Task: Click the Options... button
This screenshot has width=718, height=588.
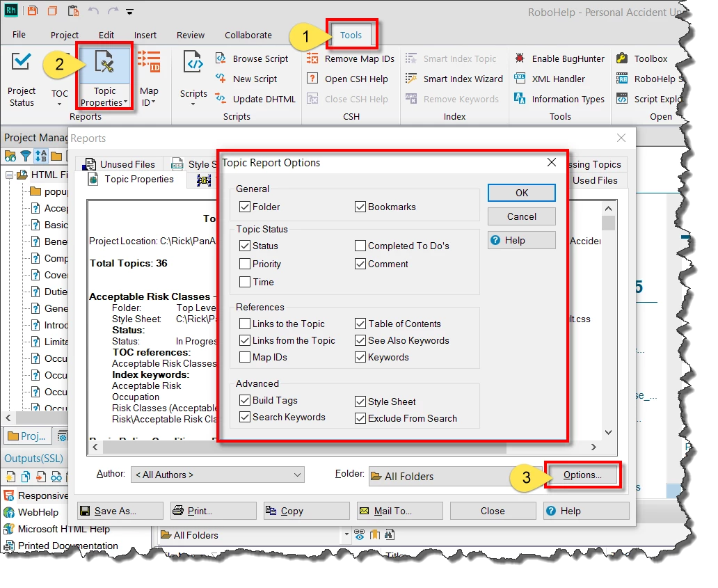Action: pos(582,475)
